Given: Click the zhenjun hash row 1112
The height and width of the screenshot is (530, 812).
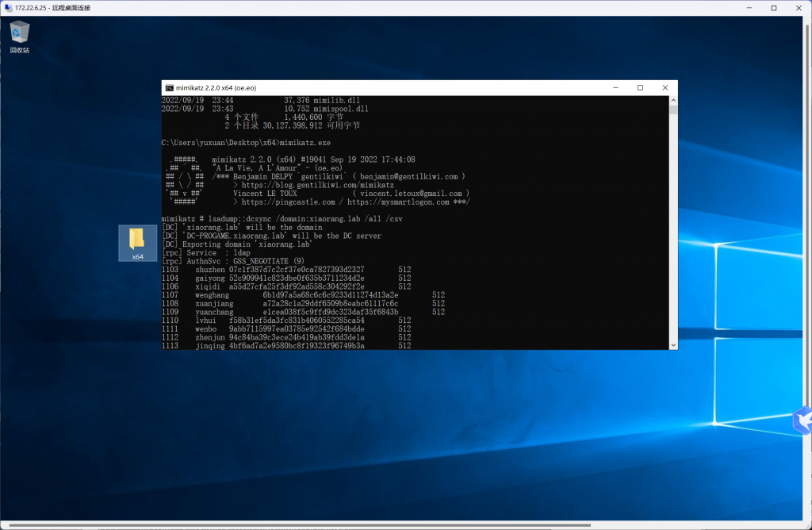Looking at the screenshot, I should click(286, 337).
